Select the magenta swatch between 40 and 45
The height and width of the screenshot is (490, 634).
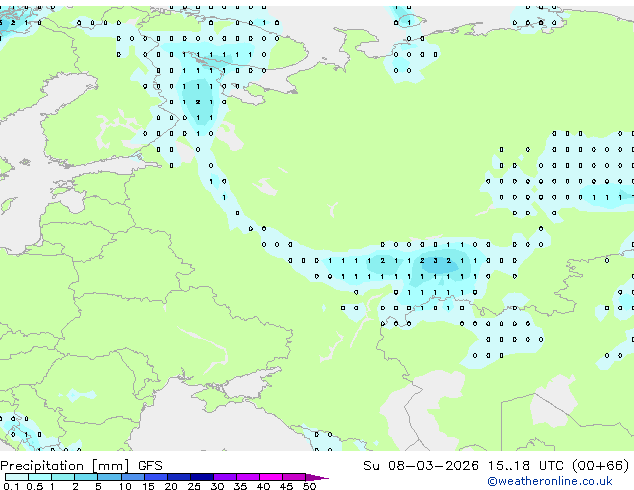[x=271, y=477]
